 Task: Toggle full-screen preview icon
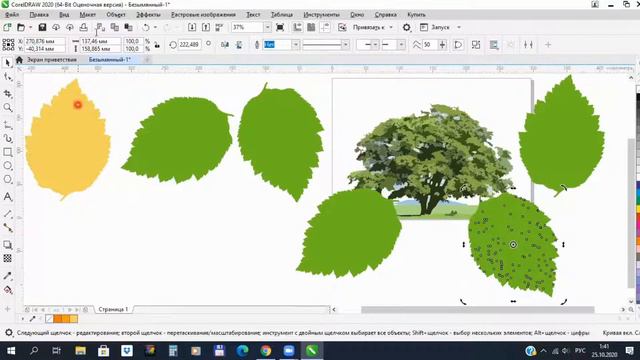tap(280, 27)
